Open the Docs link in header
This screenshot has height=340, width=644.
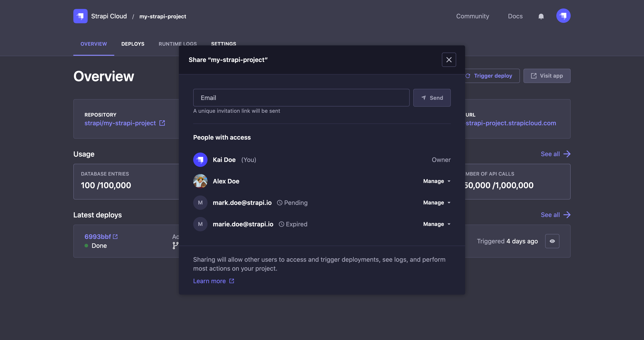515,16
